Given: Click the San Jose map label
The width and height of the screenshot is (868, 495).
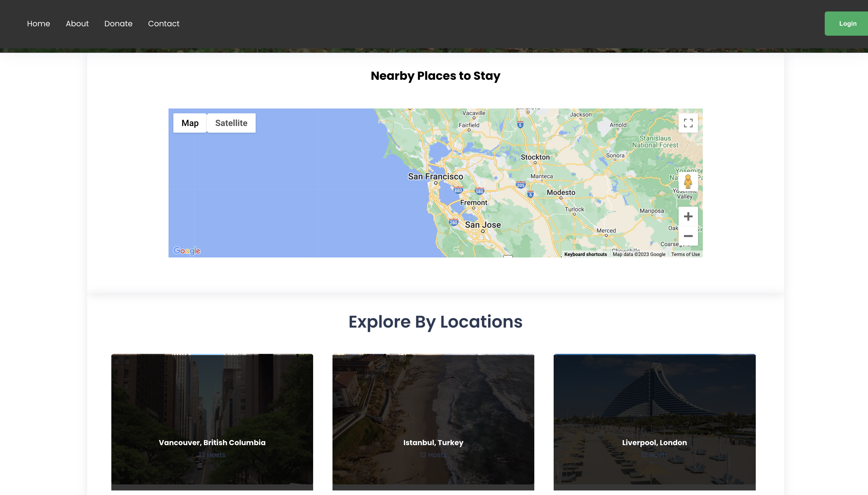Looking at the screenshot, I should 483,225.
